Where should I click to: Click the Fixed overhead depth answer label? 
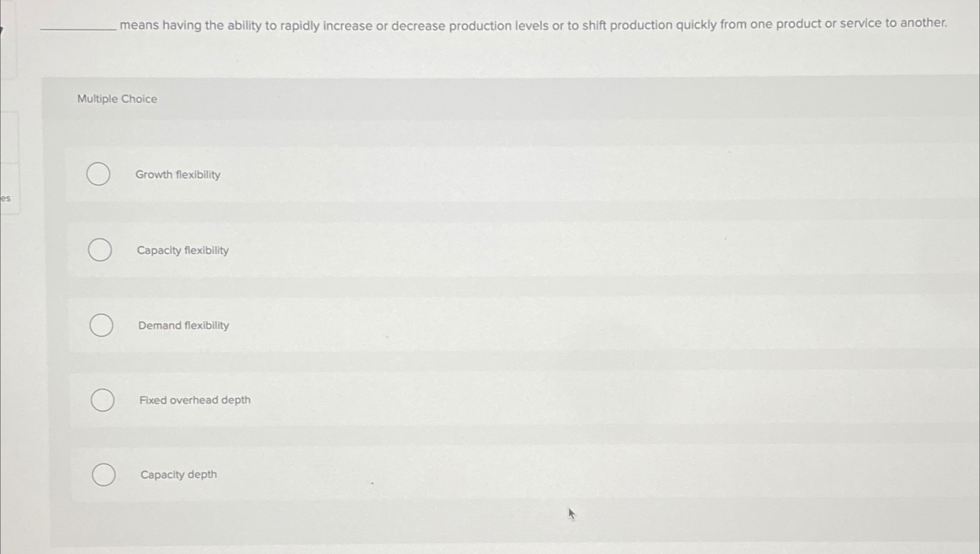(x=195, y=399)
